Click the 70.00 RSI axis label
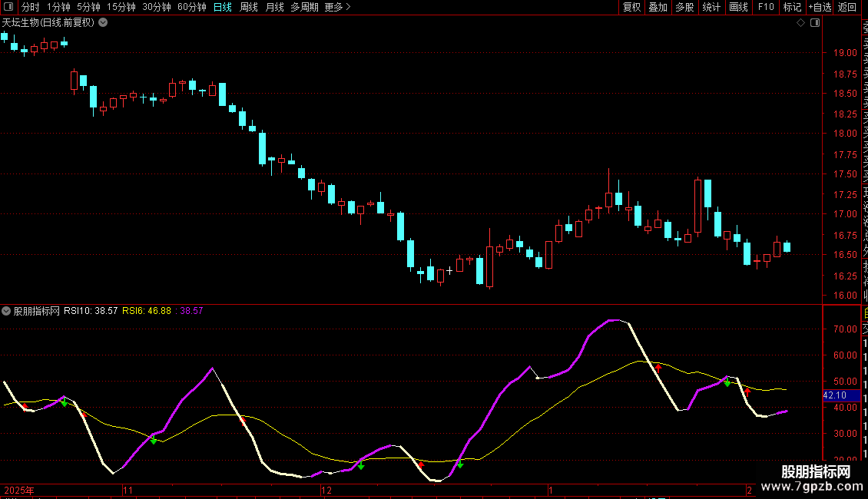 click(x=845, y=329)
